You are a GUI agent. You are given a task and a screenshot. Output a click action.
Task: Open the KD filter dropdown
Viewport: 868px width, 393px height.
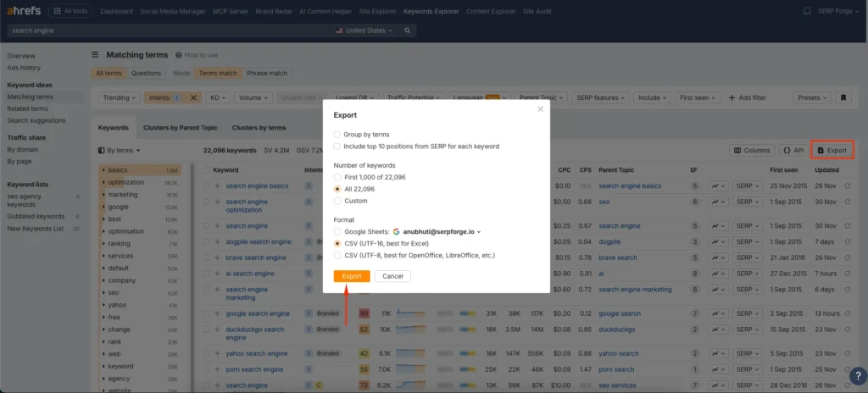218,97
